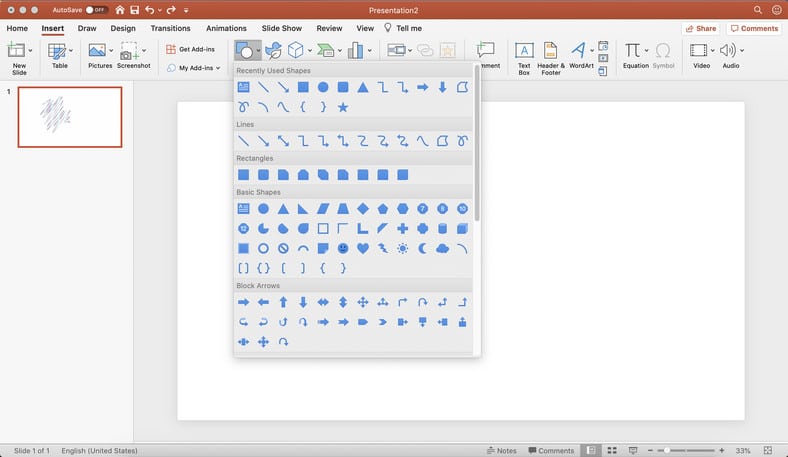Toggle Notes pane in status bar
This screenshot has width=788, height=457.
[x=502, y=450]
